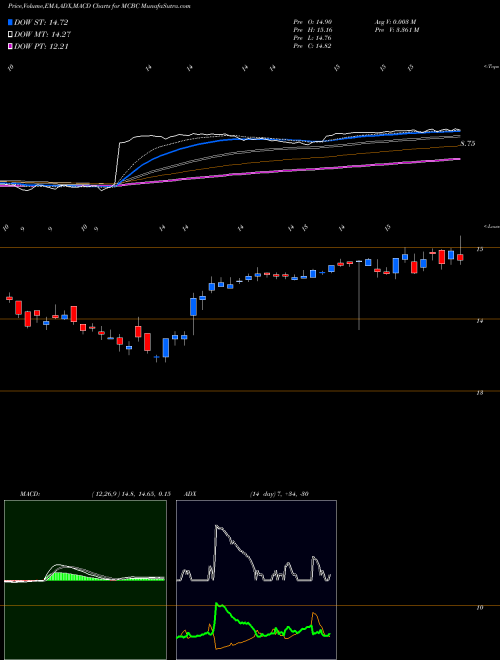Click the '14' price axis label
500x660 pixels.
click(x=479, y=321)
